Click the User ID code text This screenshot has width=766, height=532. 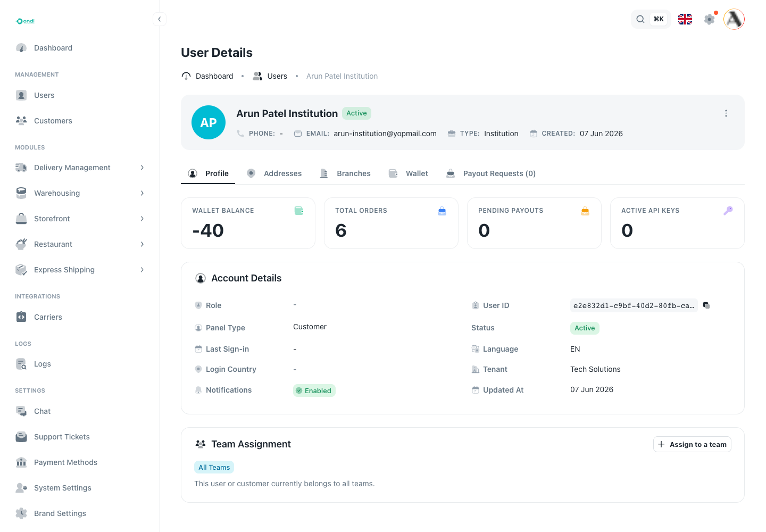pyautogui.click(x=634, y=305)
